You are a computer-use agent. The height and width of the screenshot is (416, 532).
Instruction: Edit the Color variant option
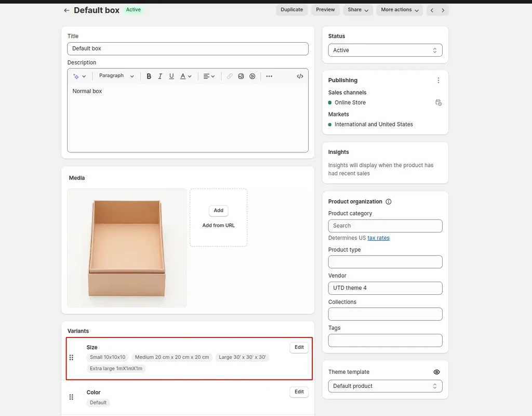299,392
